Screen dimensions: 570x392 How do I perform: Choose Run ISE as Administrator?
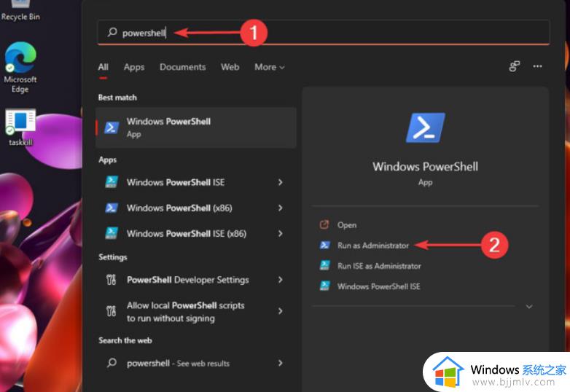click(x=379, y=266)
